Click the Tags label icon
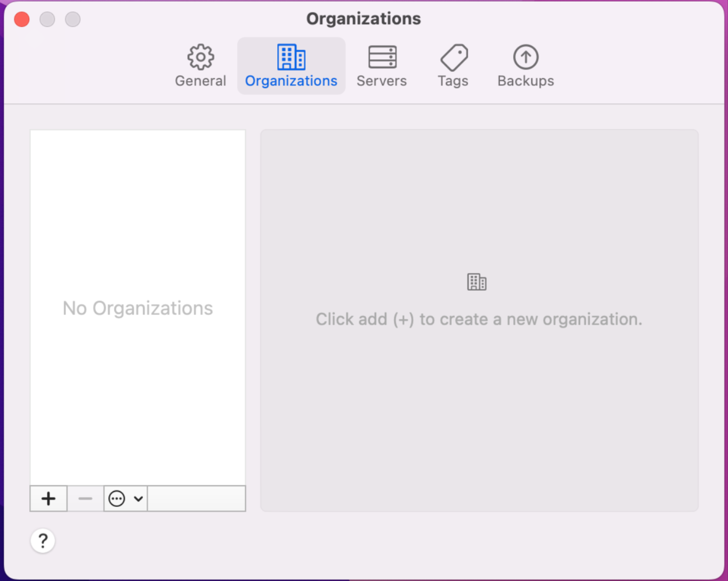 (x=453, y=57)
